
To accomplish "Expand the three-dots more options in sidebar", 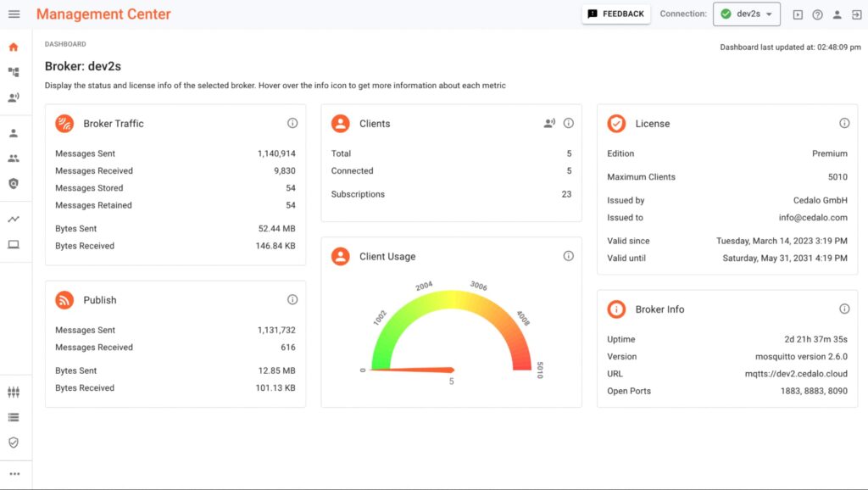I will click(x=14, y=474).
